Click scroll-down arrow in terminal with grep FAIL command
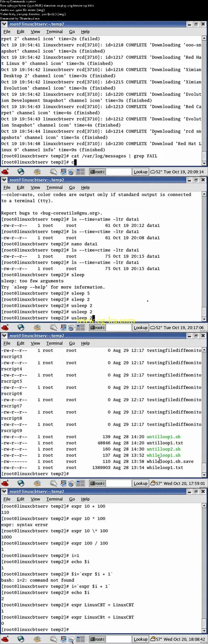This screenshot has width=208, height=644. tap(204, 163)
